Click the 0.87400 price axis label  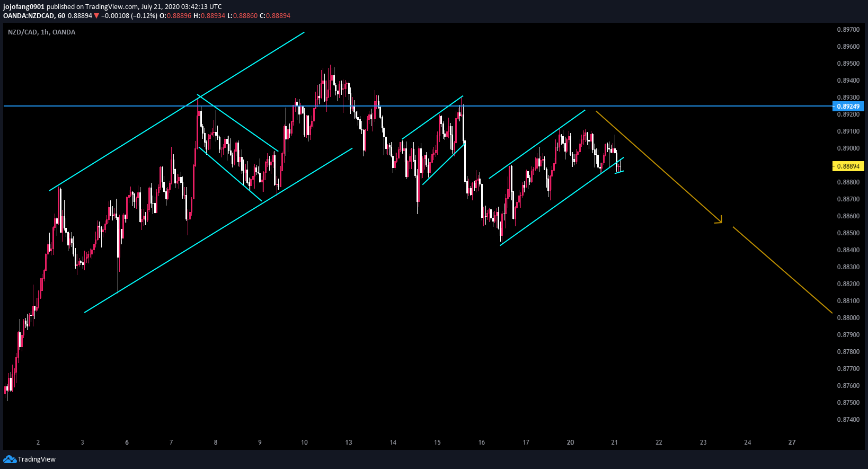[x=848, y=420]
